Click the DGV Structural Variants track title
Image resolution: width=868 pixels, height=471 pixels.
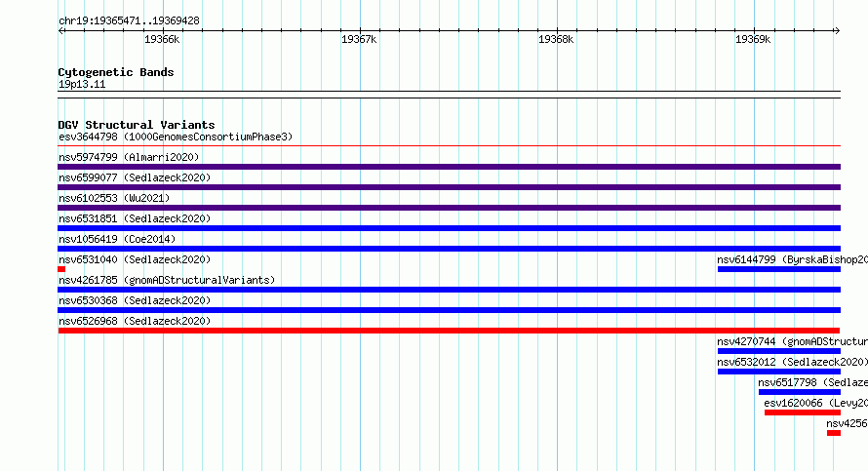coord(137,125)
